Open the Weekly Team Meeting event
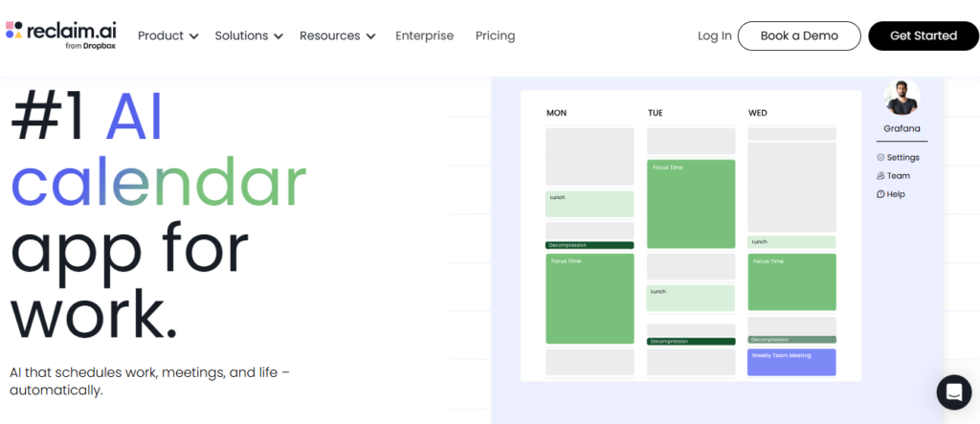Image resolution: width=980 pixels, height=424 pixels. click(x=791, y=362)
